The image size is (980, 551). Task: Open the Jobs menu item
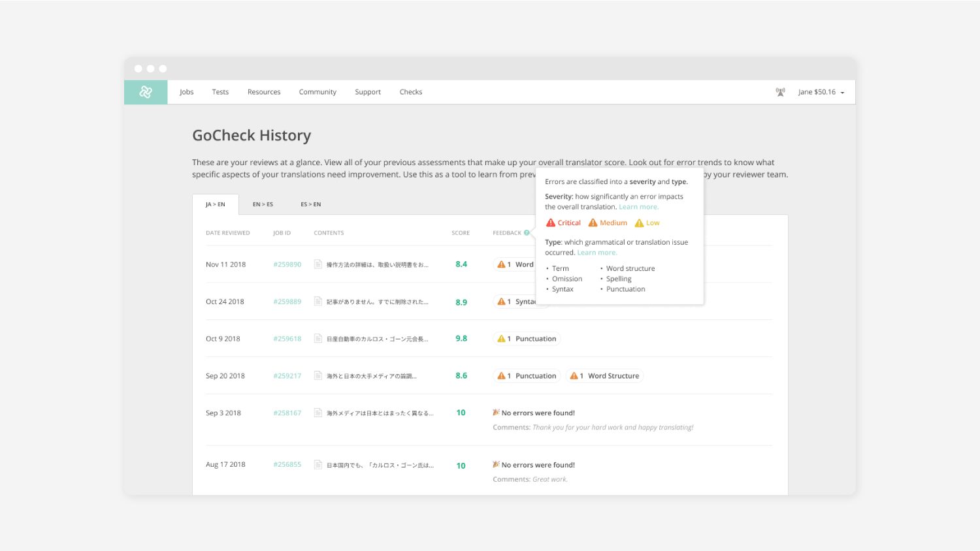[187, 92]
